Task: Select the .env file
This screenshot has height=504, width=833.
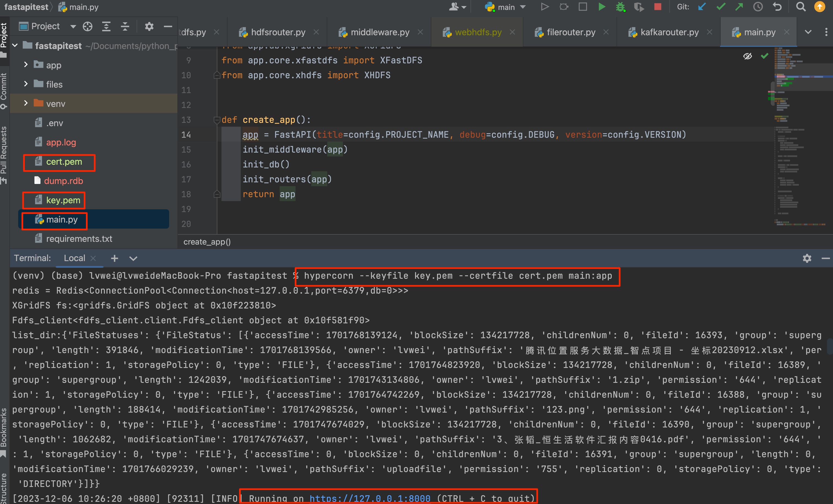Action: pos(49,123)
